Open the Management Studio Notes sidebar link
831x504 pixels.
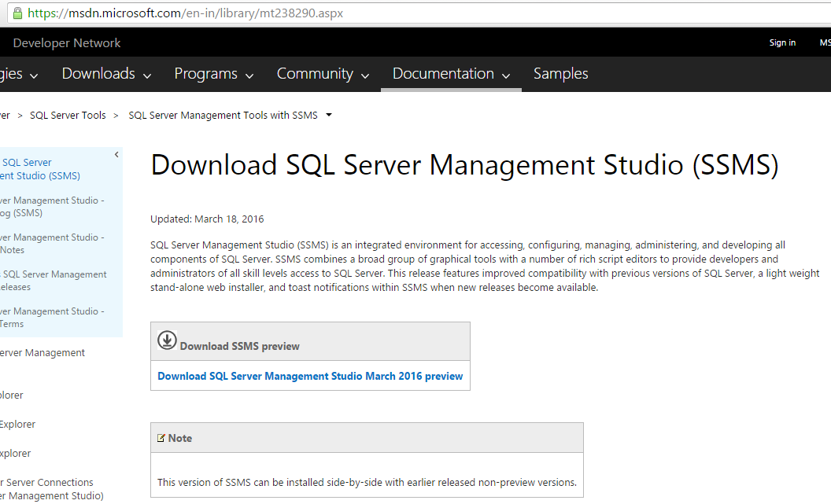(52, 244)
